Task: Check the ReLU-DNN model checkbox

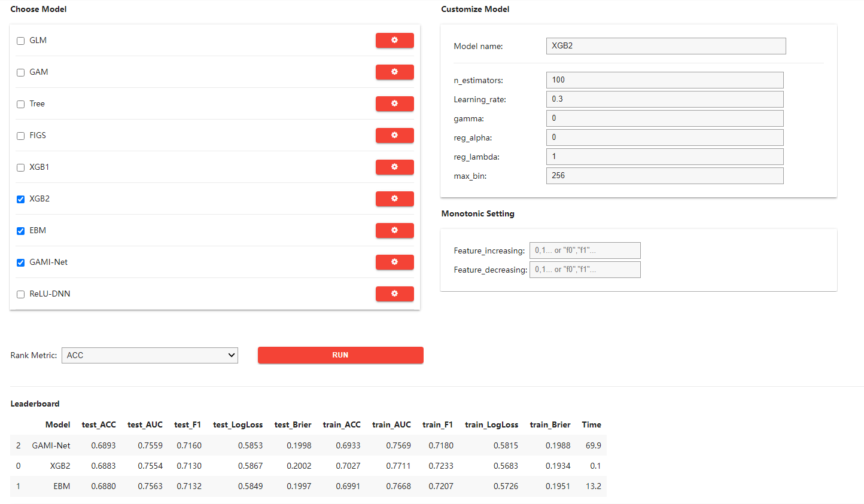Action: tap(21, 294)
